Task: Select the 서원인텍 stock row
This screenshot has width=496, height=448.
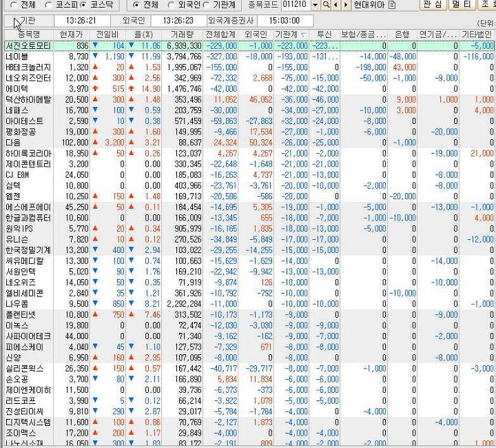Action: (x=249, y=272)
